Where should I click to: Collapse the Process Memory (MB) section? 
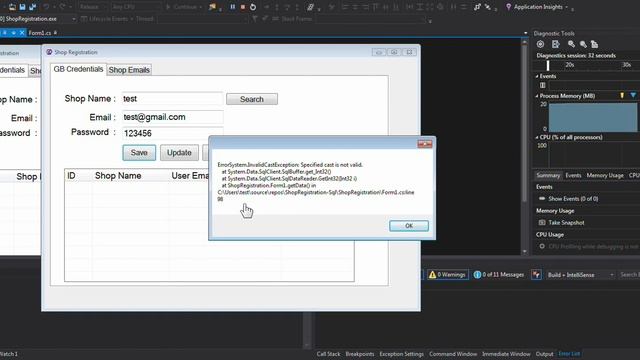(x=537, y=96)
